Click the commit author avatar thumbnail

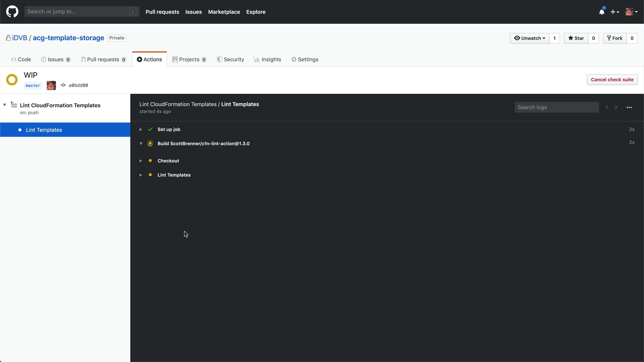click(51, 85)
